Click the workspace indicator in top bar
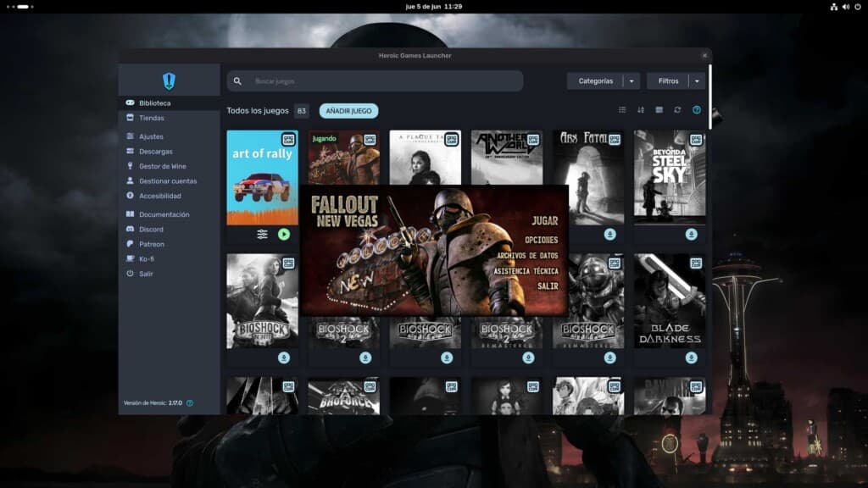868x488 pixels. tap(20, 7)
